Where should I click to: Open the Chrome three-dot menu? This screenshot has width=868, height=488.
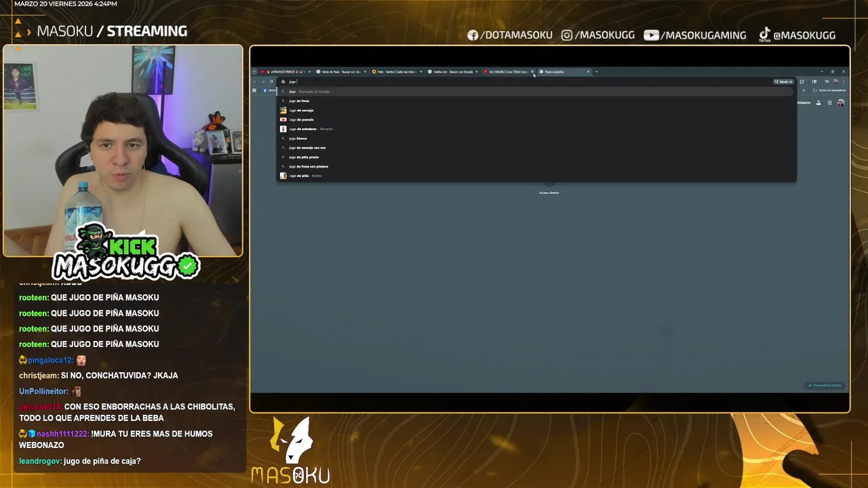tap(844, 81)
